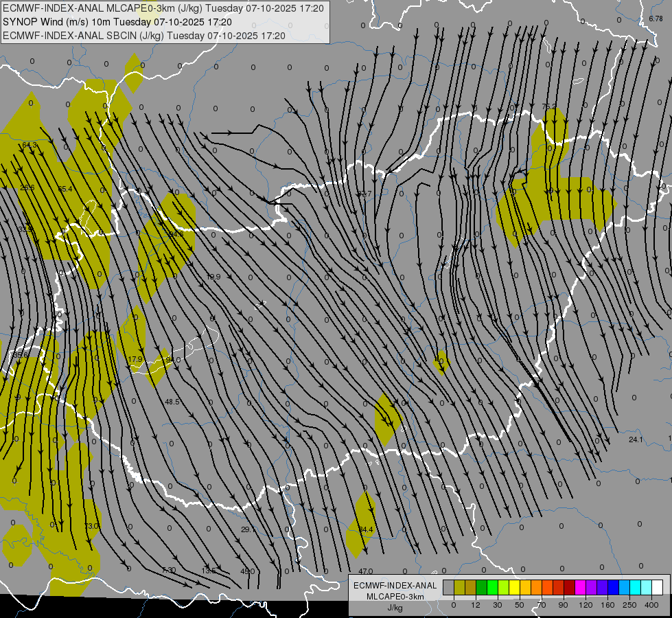Screen dimensions: 672x618
Task: Click the dark red legend swatch
Action: tap(570, 587)
